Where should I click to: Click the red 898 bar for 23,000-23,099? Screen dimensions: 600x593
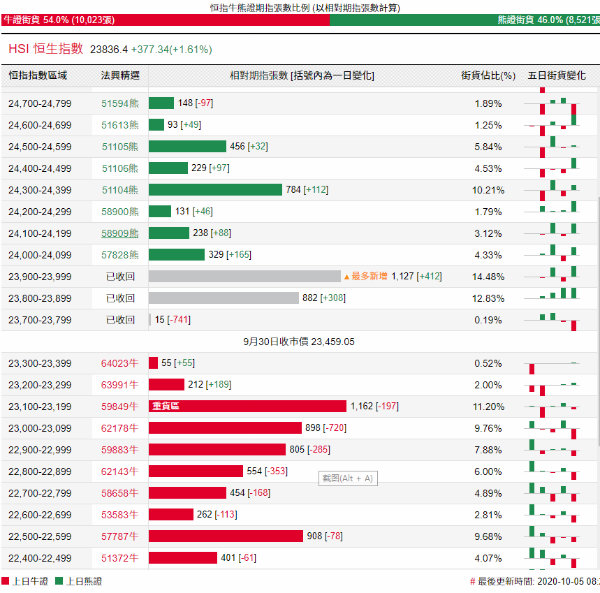(225, 428)
